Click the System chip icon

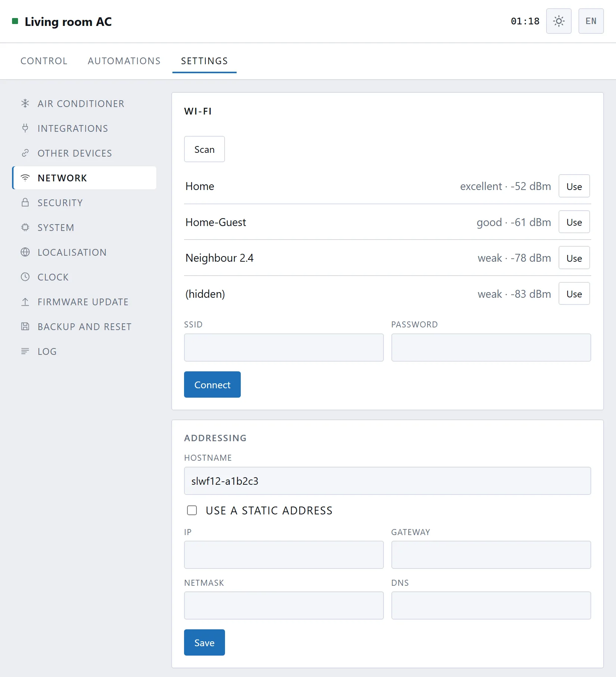(25, 227)
